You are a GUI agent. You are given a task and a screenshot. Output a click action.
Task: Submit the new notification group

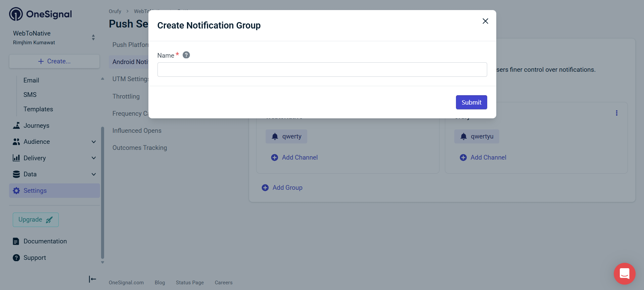coord(471,102)
